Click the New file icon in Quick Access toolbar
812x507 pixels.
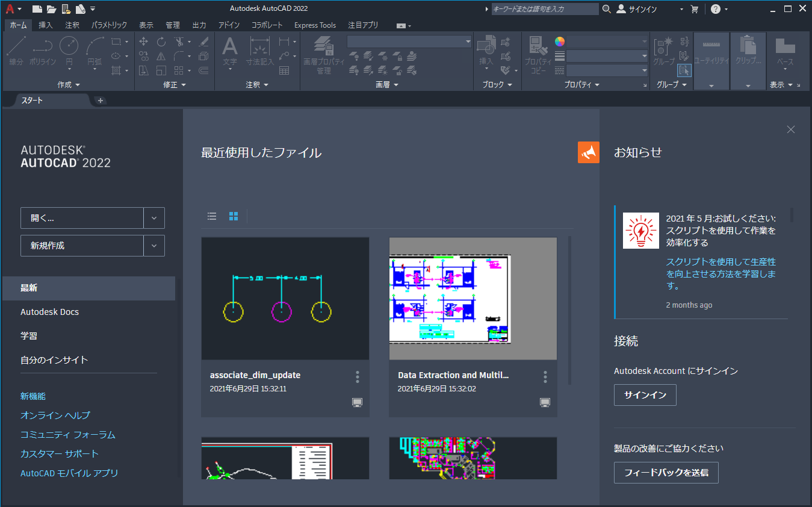point(37,9)
